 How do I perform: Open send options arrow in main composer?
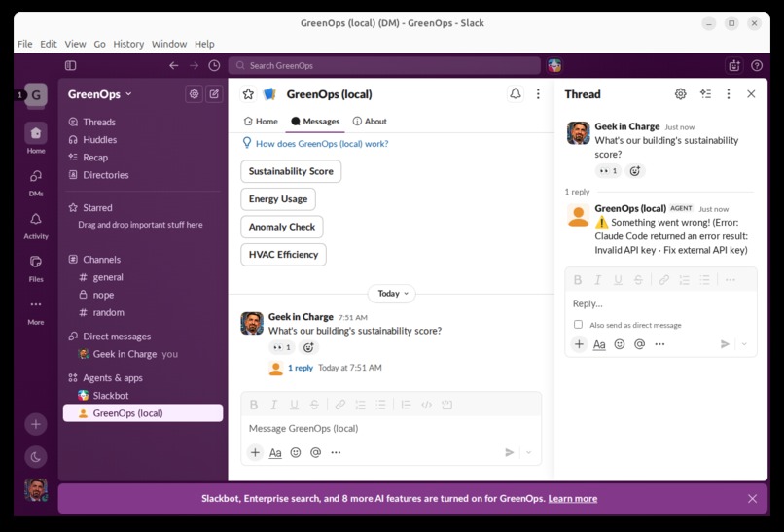pyautogui.click(x=528, y=452)
